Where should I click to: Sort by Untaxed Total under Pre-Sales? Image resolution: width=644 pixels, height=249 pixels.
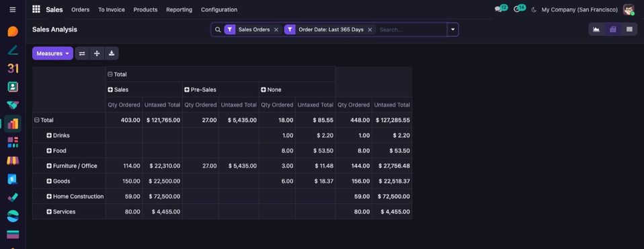coord(239,105)
